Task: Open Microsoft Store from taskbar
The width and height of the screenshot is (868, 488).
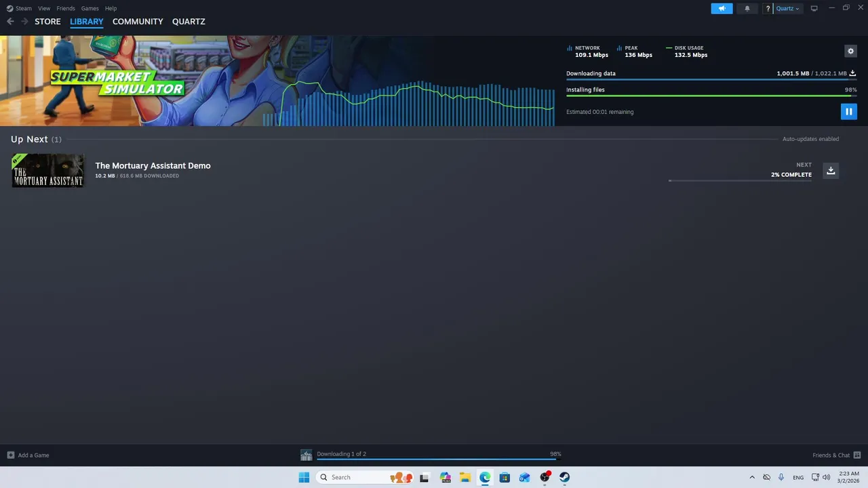Action: tap(505, 477)
